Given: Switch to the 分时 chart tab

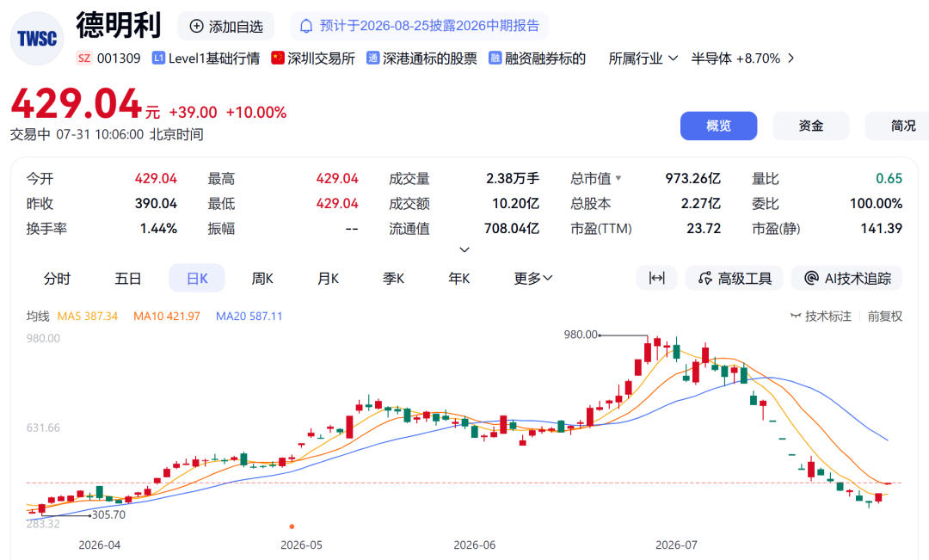Looking at the screenshot, I should (57, 278).
